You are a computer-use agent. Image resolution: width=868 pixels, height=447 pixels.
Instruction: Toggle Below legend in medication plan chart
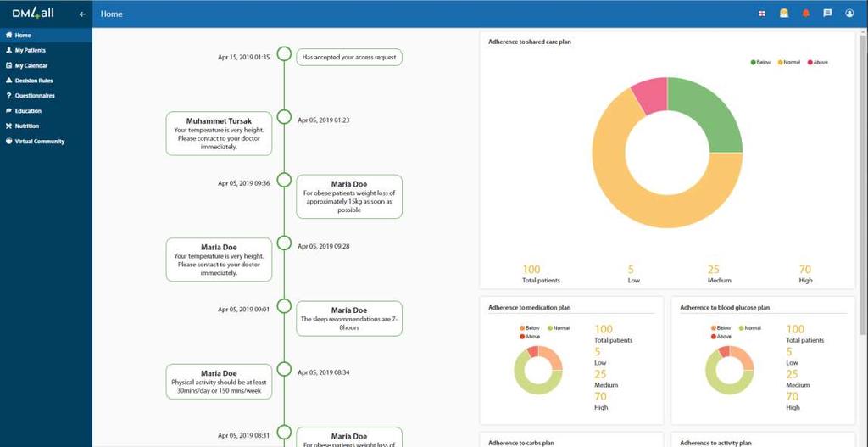(x=529, y=328)
